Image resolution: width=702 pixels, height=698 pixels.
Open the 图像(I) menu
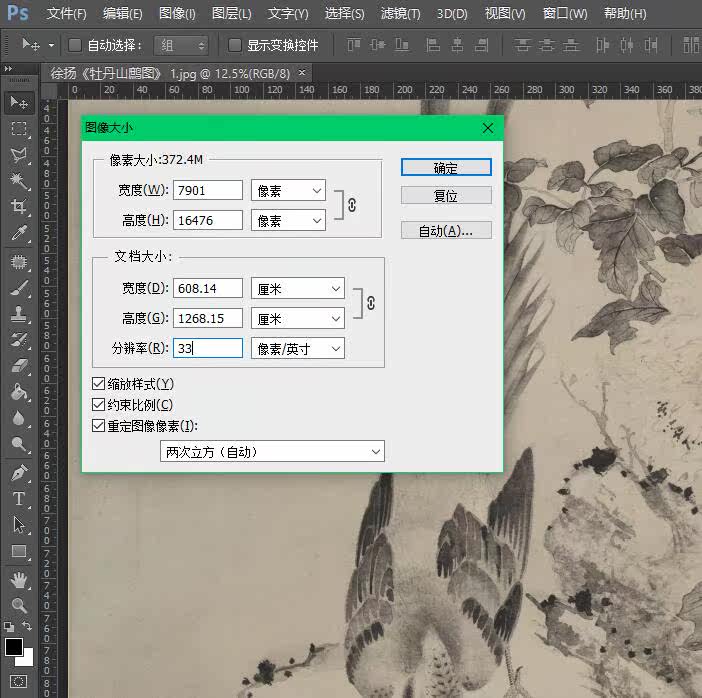point(177,13)
